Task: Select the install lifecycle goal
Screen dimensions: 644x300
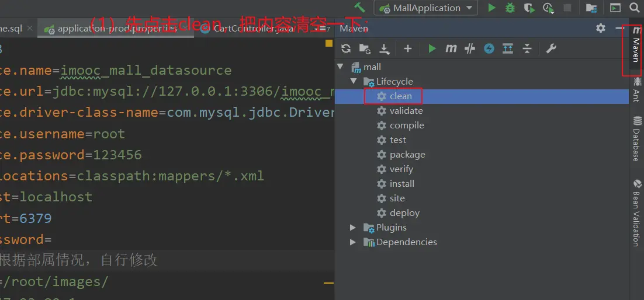Action: click(x=402, y=184)
